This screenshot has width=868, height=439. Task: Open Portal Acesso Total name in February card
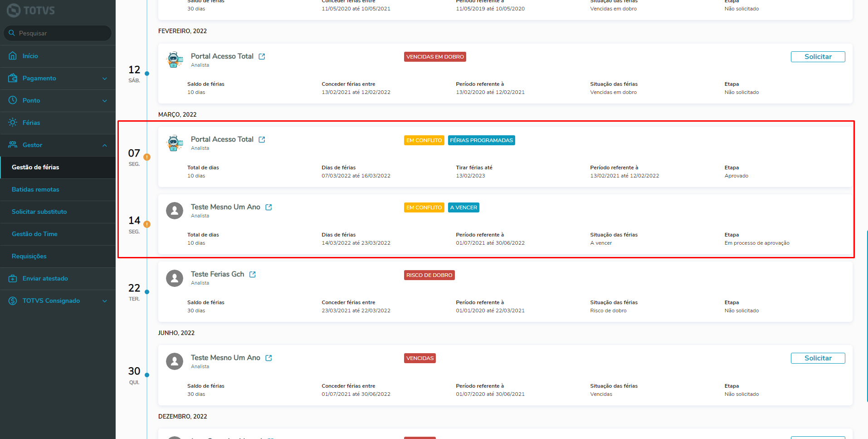(222, 56)
